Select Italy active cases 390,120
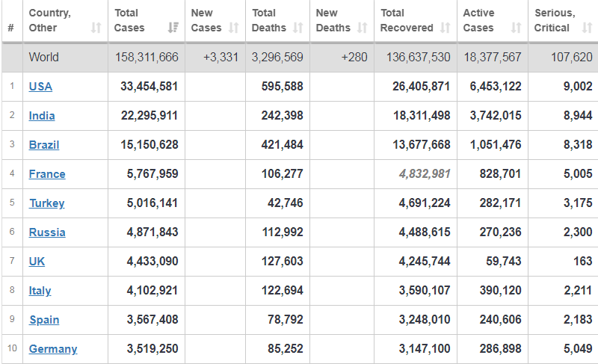598x364 pixels. (x=500, y=291)
